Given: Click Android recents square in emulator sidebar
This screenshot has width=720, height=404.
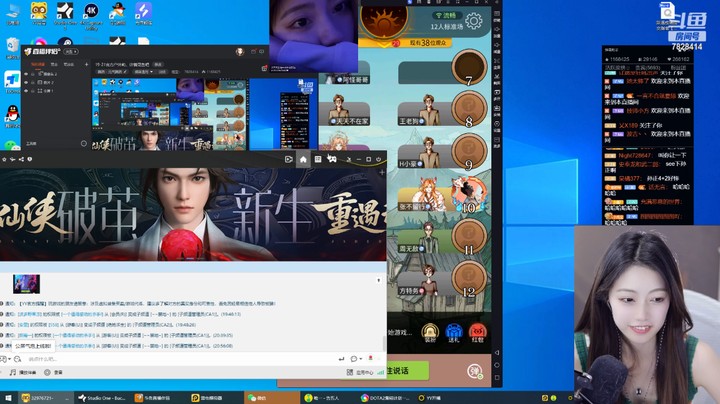Looking at the screenshot, I should point(497,378).
